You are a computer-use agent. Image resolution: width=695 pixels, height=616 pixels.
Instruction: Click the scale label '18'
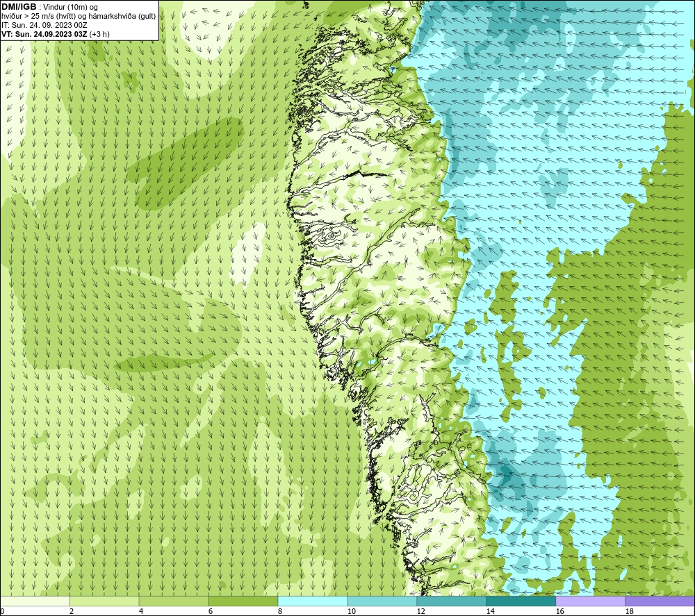(x=629, y=611)
